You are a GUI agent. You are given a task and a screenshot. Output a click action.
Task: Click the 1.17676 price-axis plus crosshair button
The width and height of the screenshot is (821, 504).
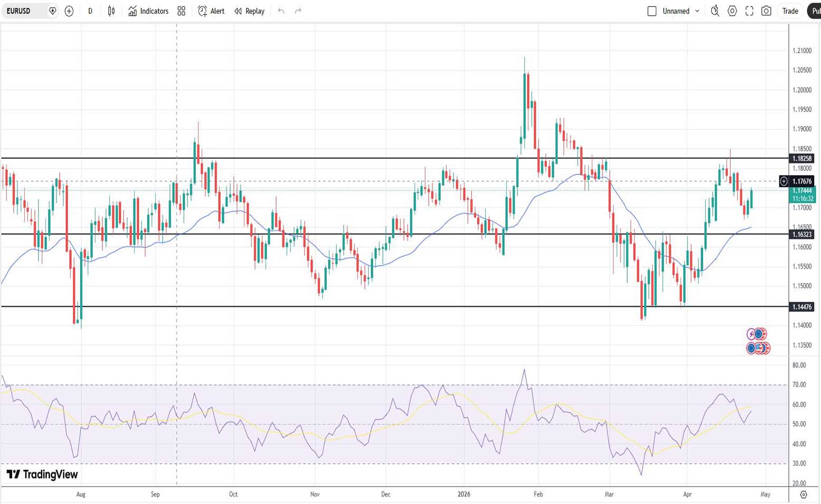(x=784, y=182)
